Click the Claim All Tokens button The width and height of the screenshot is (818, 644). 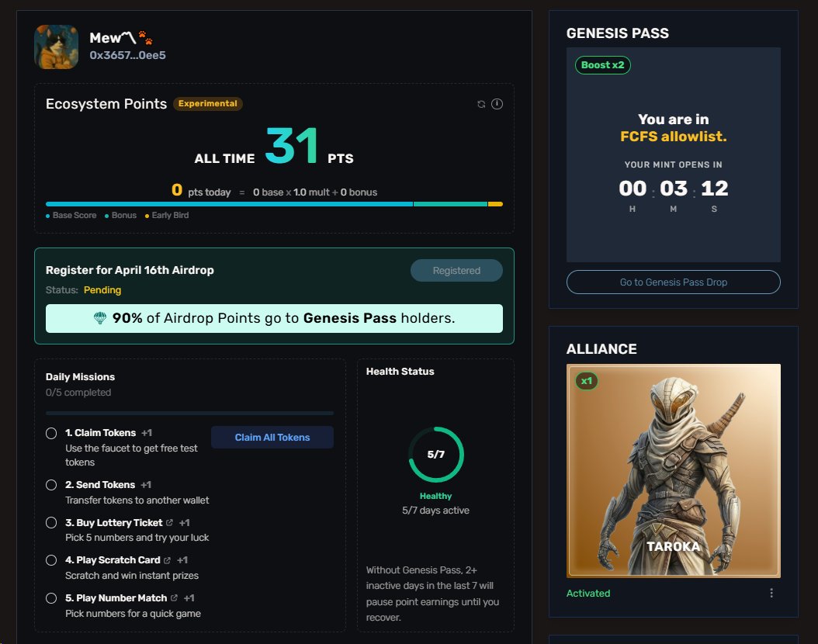point(272,437)
